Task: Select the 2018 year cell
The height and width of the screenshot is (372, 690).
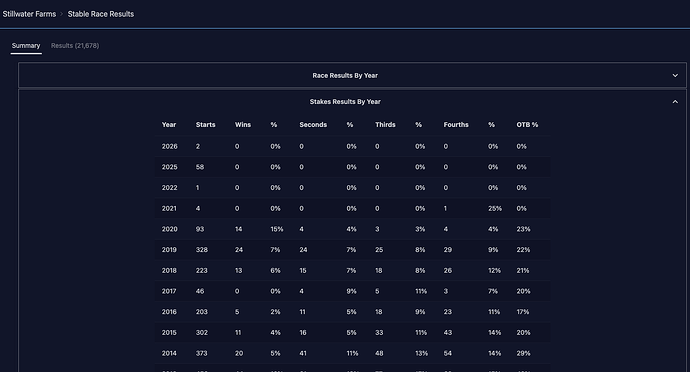Action: [x=169, y=271]
